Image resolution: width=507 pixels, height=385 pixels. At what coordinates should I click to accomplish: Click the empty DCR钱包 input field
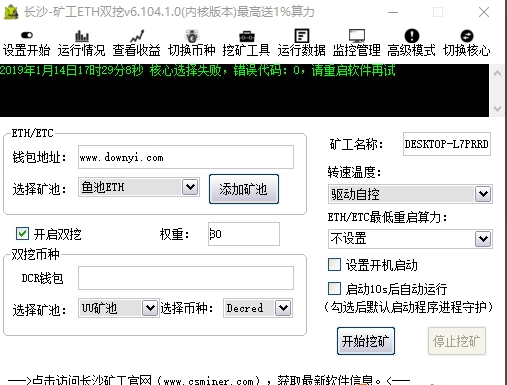pyautogui.click(x=186, y=278)
